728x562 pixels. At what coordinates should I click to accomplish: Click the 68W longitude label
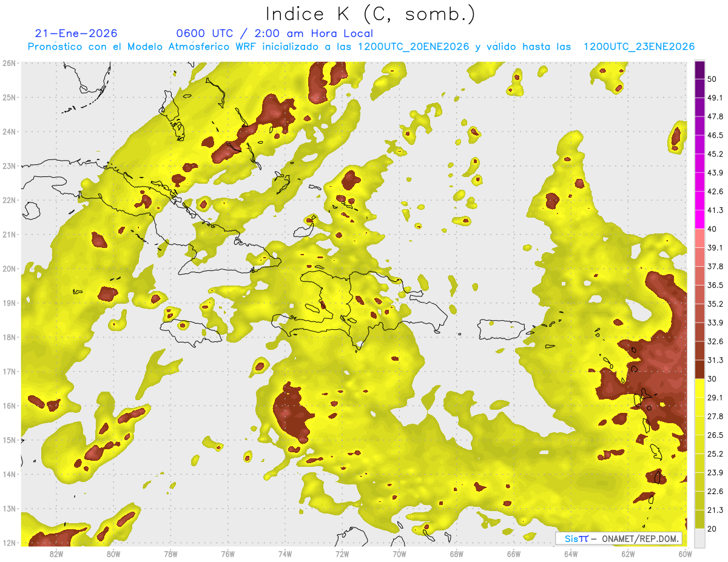point(457,554)
